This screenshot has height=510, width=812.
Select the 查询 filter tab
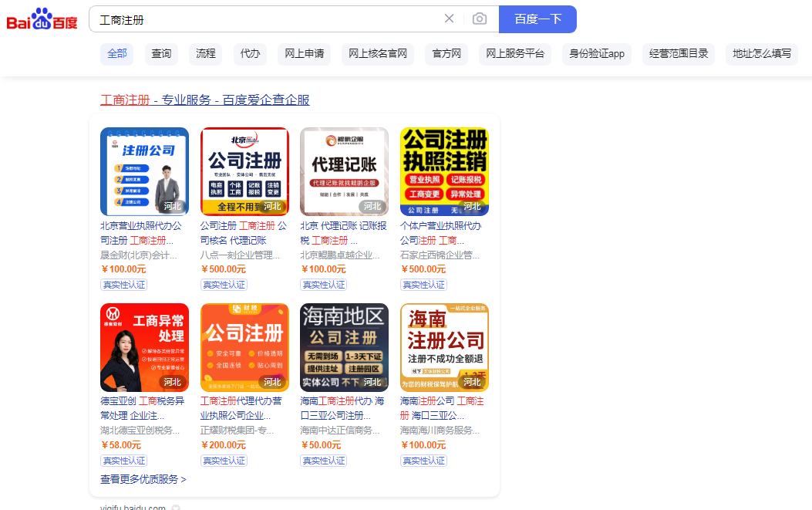(161, 54)
